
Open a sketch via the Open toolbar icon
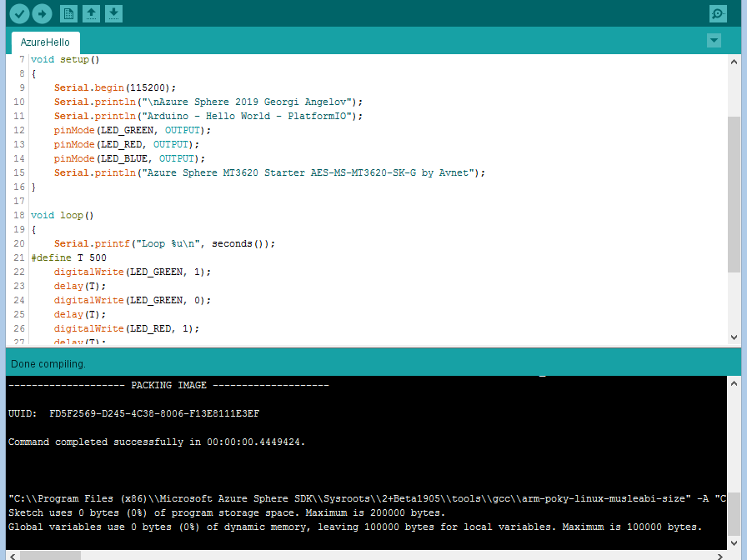[x=91, y=13]
